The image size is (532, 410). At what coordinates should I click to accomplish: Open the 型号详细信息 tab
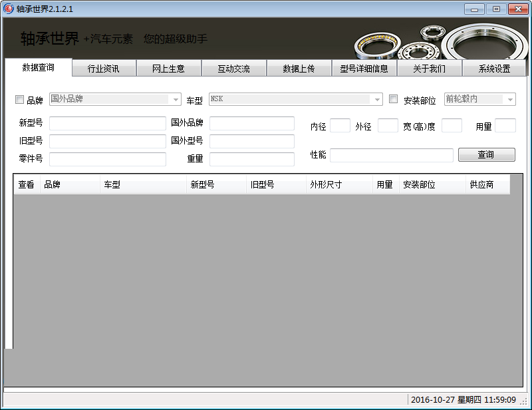364,69
